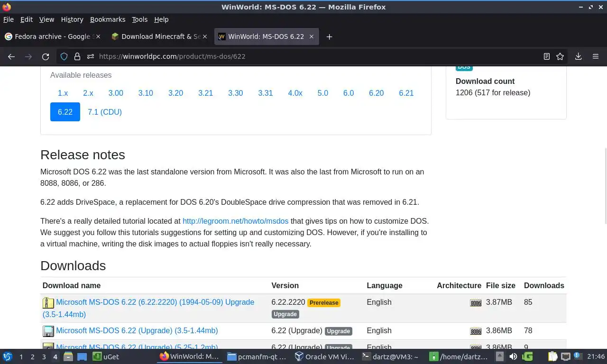Switch to virtual desktop 1
This screenshot has height=364, width=607.
click(21, 357)
